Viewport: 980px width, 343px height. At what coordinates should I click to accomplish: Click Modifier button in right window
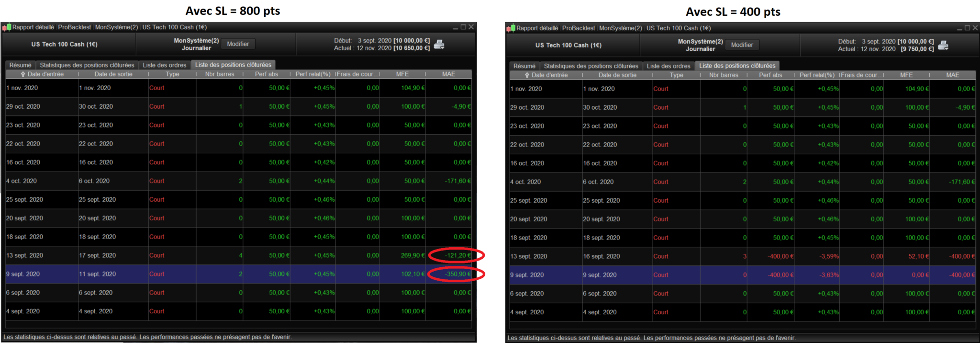pos(742,45)
